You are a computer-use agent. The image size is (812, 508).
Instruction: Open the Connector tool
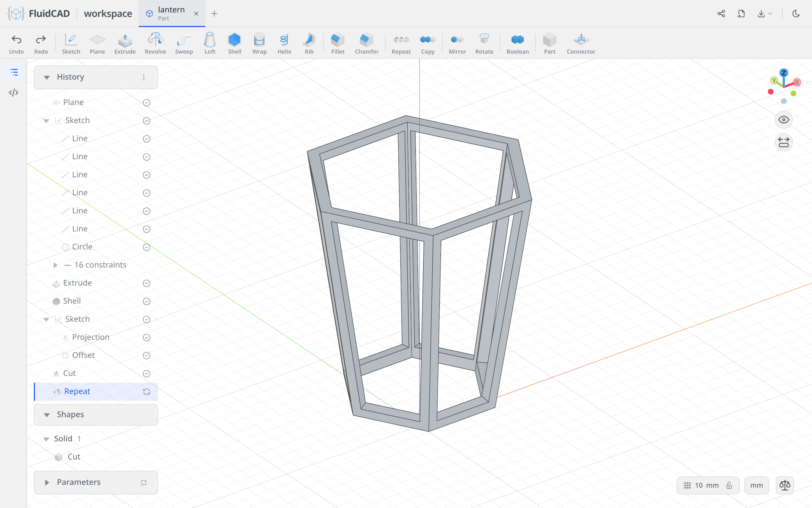tap(581, 44)
